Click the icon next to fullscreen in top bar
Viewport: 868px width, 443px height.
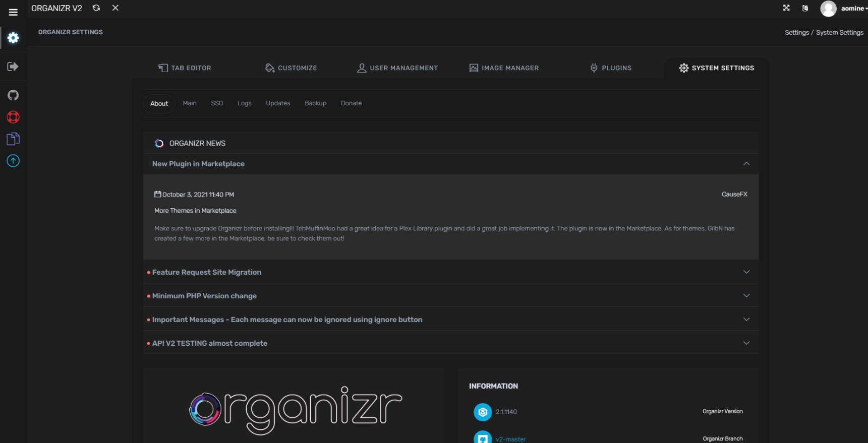(x=805, y=8)
